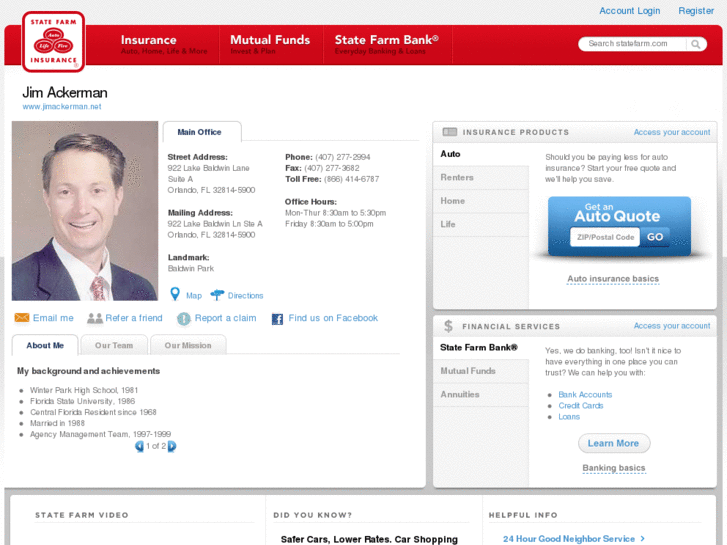Go to previous About Me page arrow
Viewport: 727px width, 545px height.
[139, 446]
